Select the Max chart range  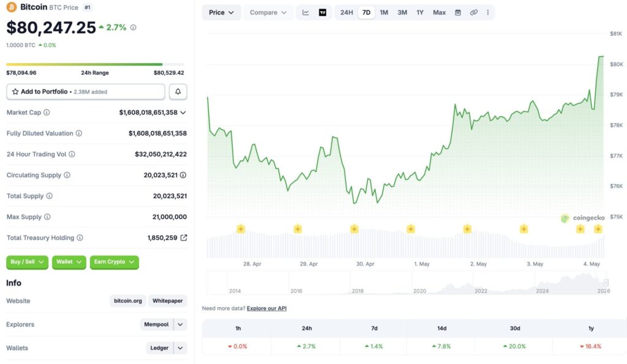439,12
